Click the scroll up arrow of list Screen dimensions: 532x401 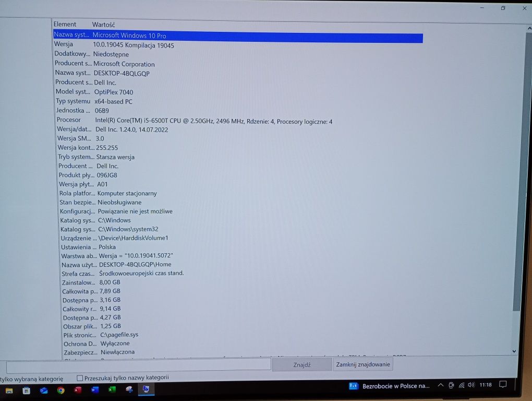click(x=529, y=29)
